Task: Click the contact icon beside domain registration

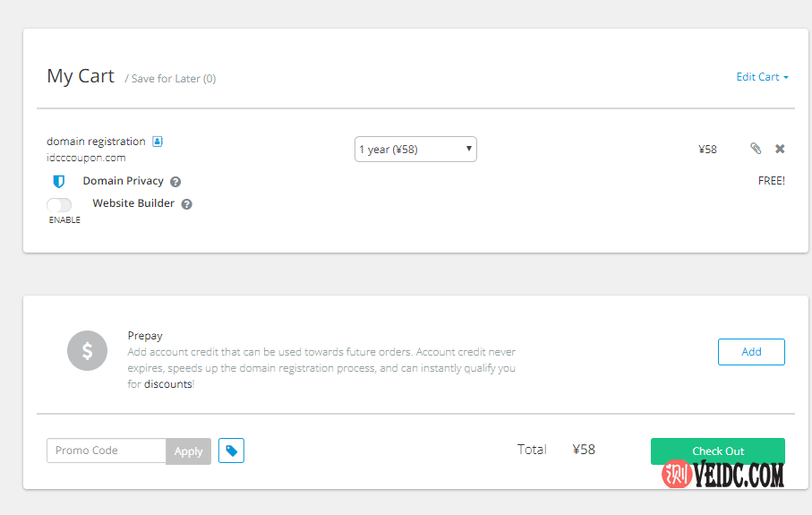Action: (x=158, y=142)
